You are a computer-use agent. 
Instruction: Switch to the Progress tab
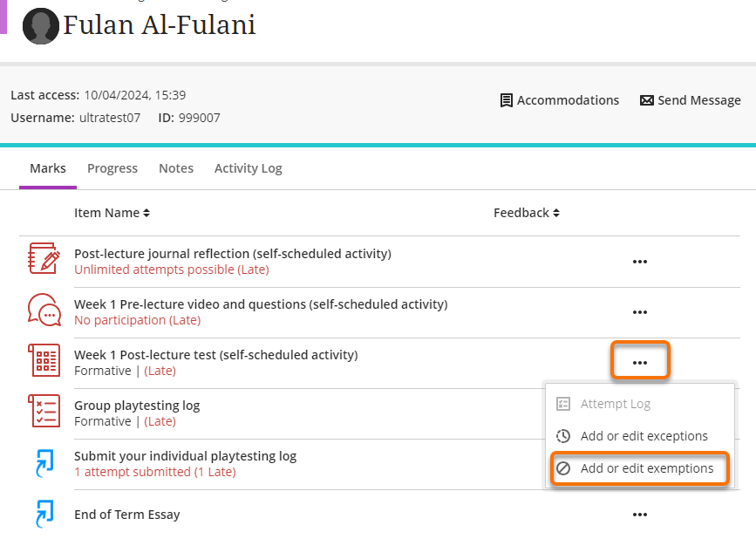(112, 168)
